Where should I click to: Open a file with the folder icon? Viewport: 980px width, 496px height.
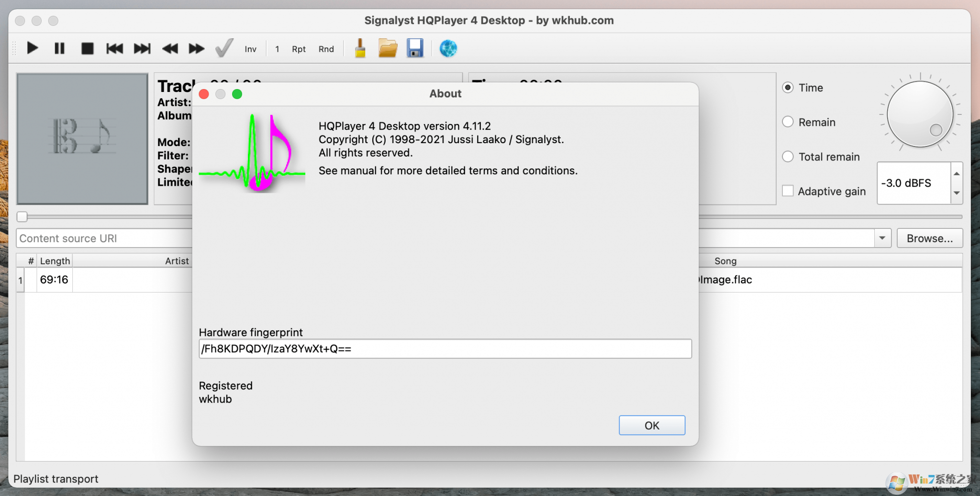pyautogui.click(x=388, y=47)
